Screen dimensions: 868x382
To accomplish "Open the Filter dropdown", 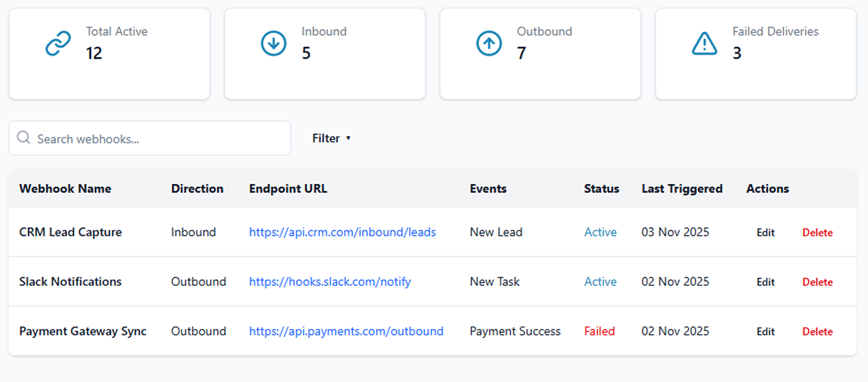I will pyautogui.click(x=331, y=138).
